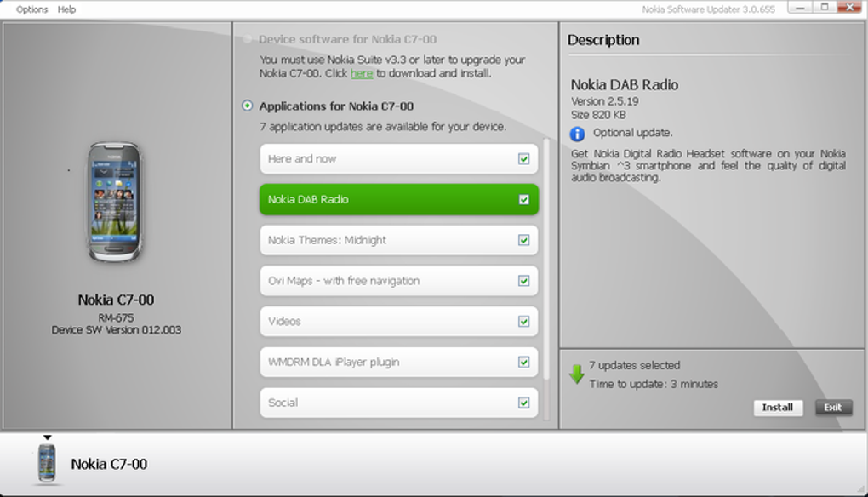
Task: Click the green download arrow icon
Action: (576, 374)
